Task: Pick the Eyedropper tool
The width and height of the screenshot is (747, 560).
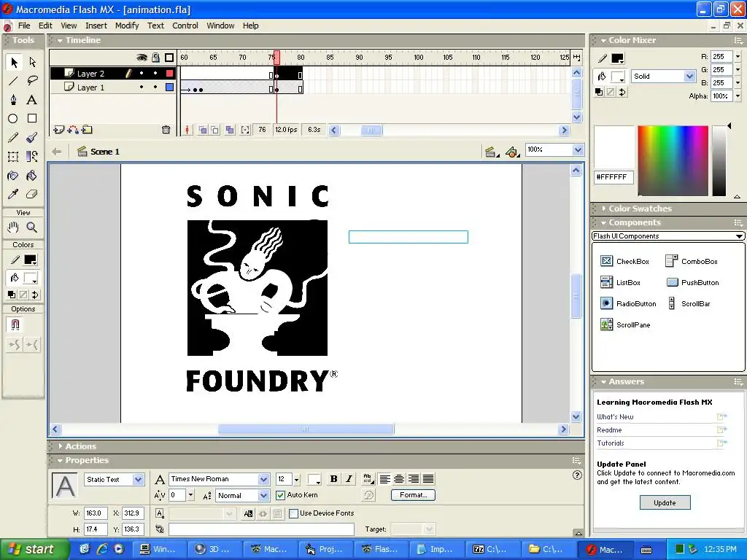Action: pos(13,194)
